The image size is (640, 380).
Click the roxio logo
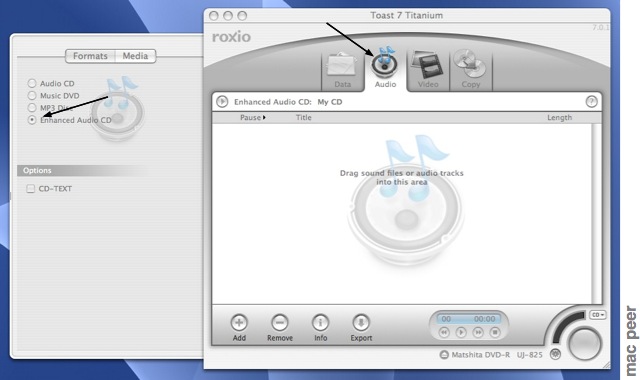(x=231, y=36)
